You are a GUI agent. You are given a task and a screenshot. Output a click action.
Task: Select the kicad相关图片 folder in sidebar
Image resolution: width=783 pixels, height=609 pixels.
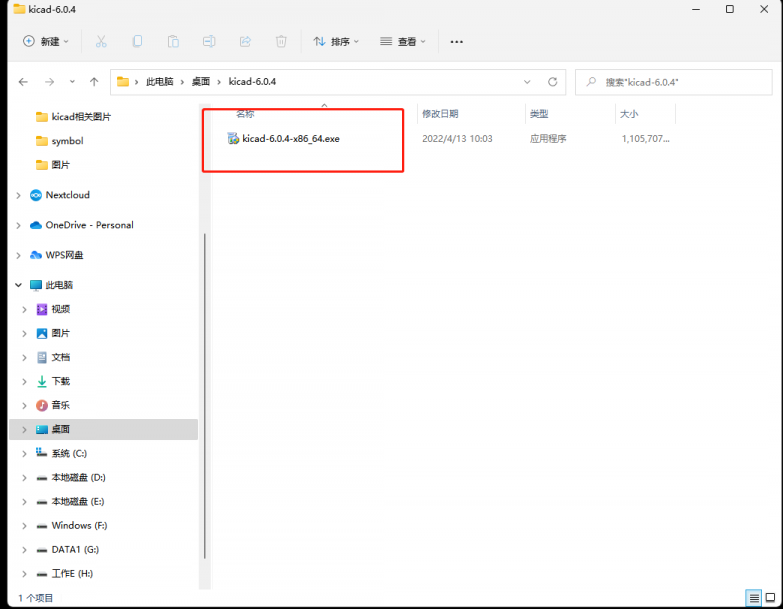click(73, 117)
